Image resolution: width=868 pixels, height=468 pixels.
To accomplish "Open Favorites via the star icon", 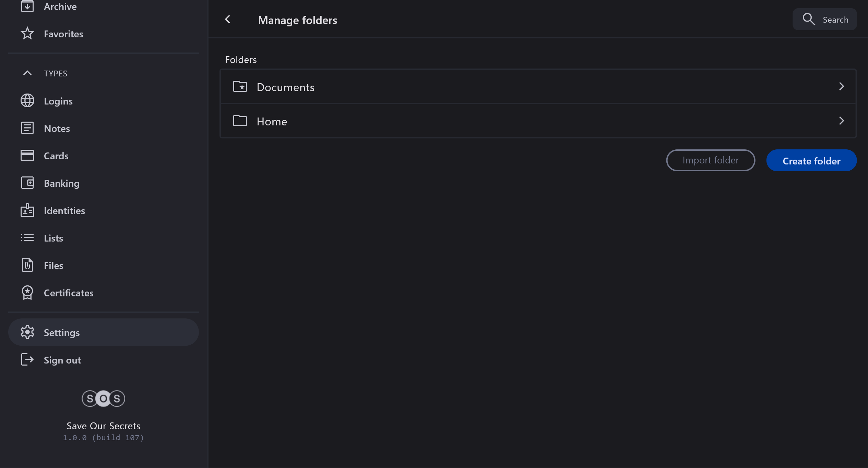I will (x=27, y=34).
